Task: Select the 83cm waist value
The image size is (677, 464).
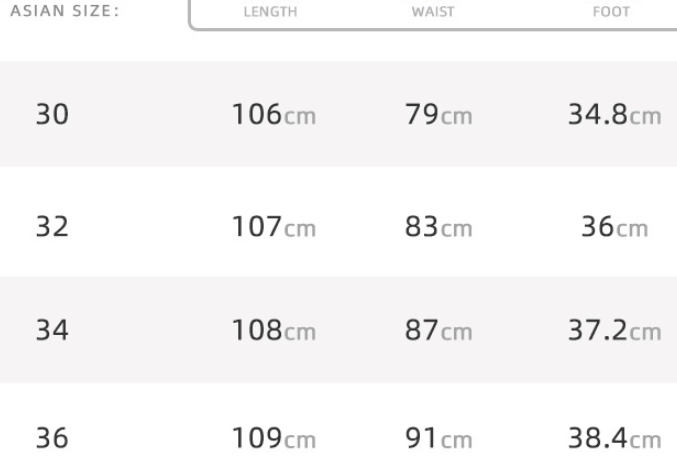Action: 437,227
